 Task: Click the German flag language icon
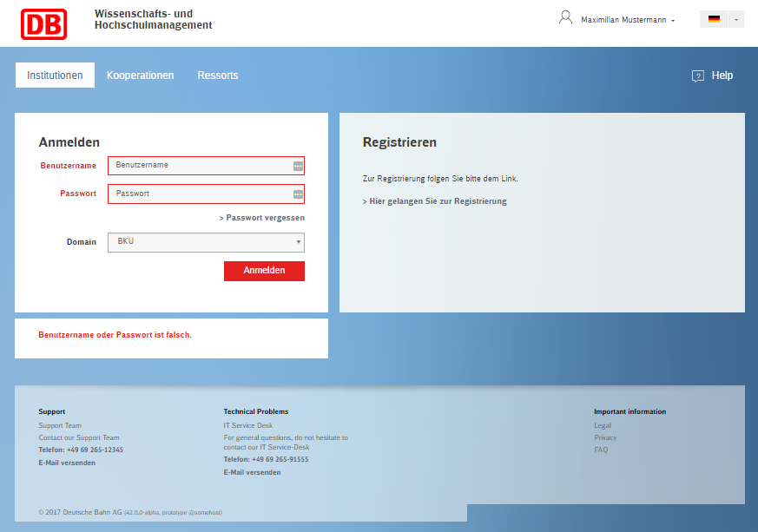coord(714,19)
